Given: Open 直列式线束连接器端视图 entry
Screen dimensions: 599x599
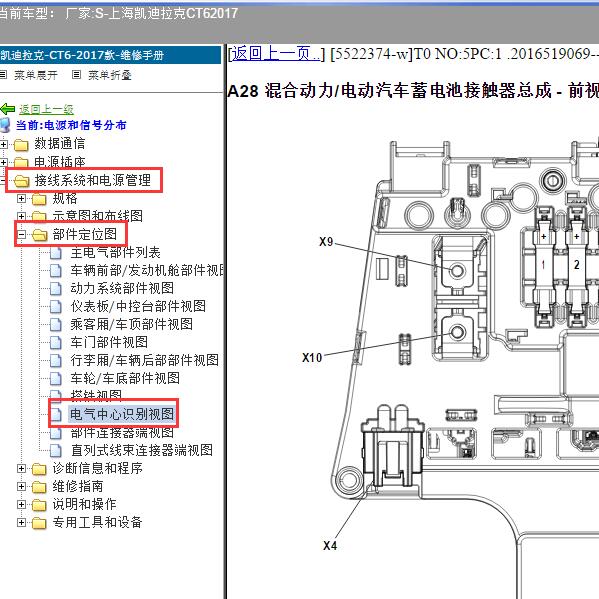Looking at the screenshot, I should (x=142, y=450).
